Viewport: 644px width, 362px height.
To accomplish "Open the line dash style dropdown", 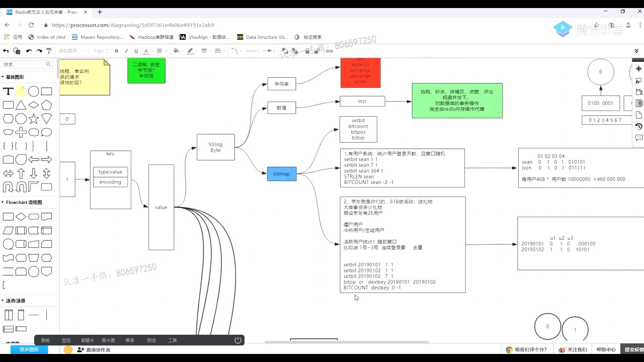I will [x=219, y=51].
